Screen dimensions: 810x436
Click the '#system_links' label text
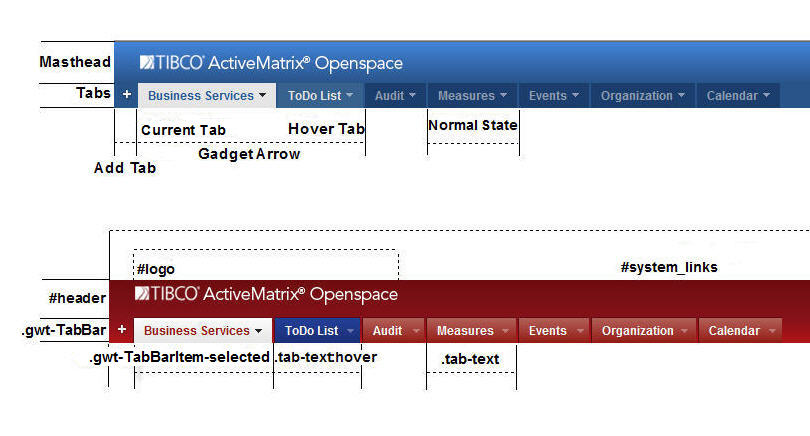(x=669, y=267)
